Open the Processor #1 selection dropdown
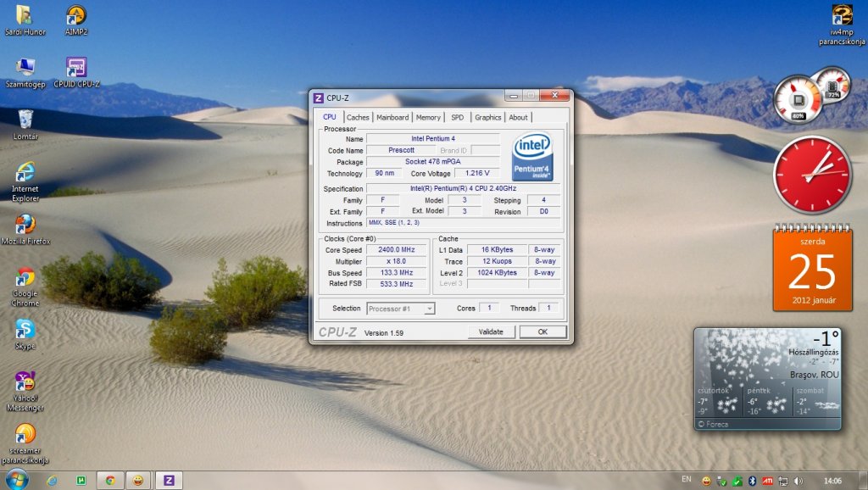The image size is (868, 490). click(x=401, y=309)
